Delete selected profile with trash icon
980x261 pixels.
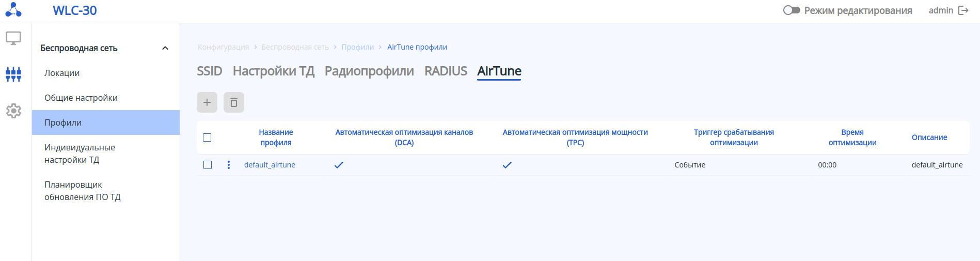234,102
